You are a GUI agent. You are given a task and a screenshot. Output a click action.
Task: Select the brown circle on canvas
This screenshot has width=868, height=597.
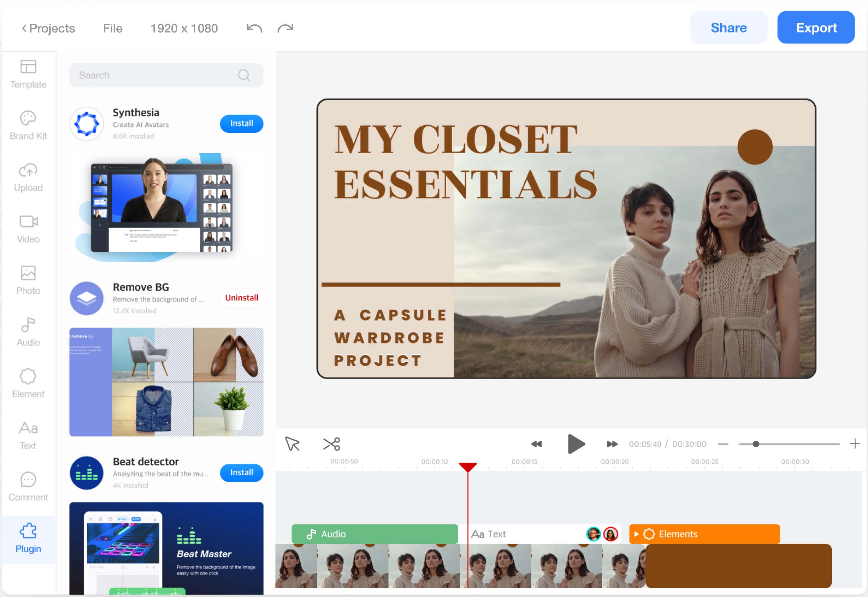pyautogui.click(x=755, y=147)
